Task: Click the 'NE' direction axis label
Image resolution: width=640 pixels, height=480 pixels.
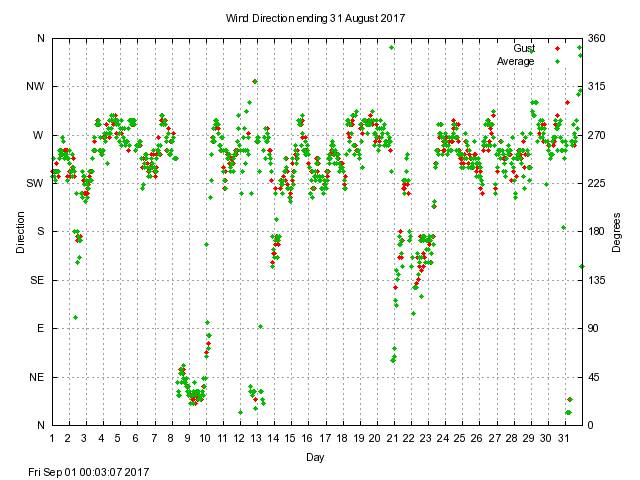Action: tap(36, 377)
